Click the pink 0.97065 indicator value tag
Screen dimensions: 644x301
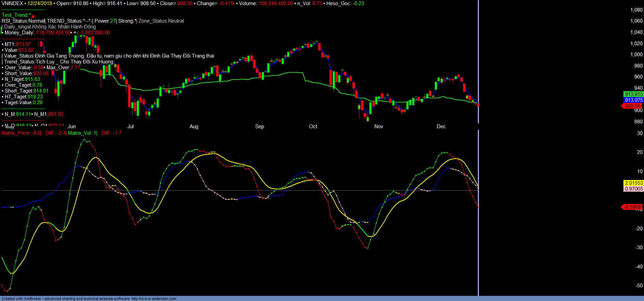633,189
